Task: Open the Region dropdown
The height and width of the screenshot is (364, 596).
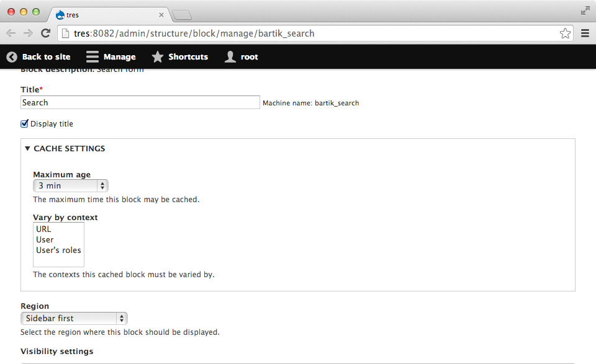Action: pyautogui.click(x=74, y=318)
